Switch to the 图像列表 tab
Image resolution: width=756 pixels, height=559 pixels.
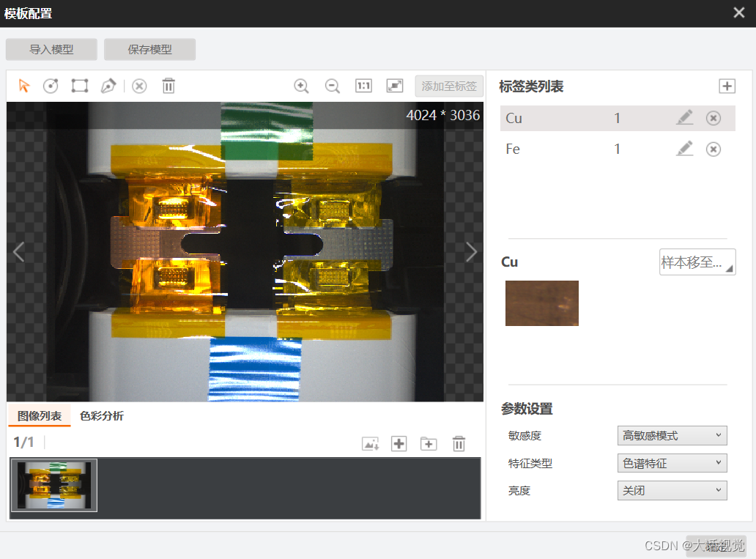(39, 414)
